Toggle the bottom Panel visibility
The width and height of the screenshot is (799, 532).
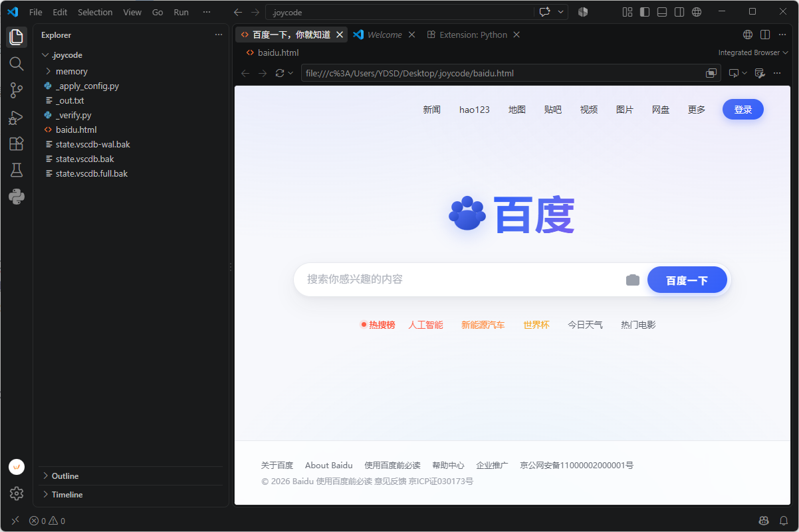(661, 12)
